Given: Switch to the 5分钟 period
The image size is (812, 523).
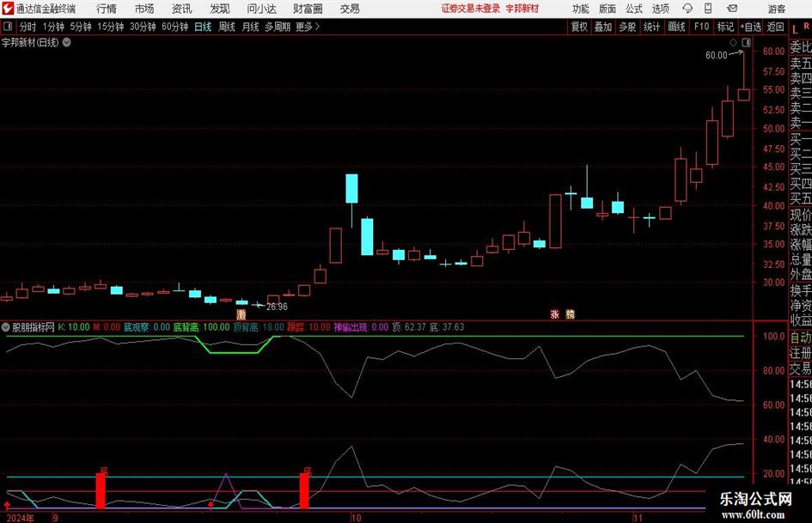Looking at the screenshot, I should click(x=81, y=27).
